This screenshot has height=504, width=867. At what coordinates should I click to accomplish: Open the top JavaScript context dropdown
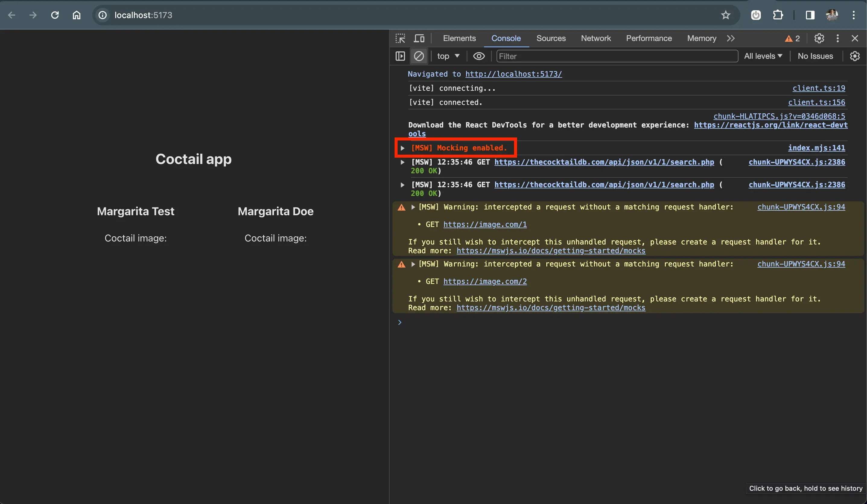point(448,56)
